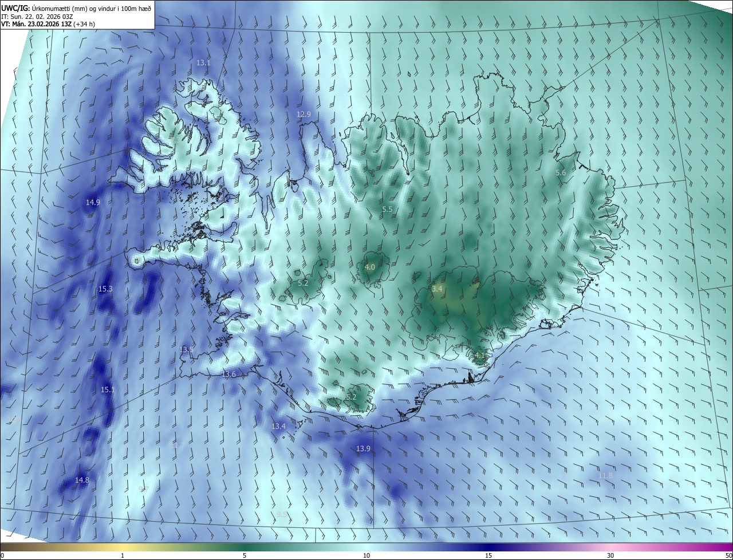Click the 13.6 value on the coast
Screen dimensions: 733x560
[228, 374]
